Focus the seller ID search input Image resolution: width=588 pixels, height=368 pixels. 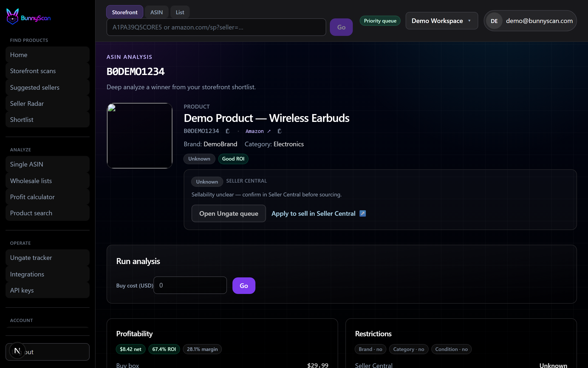point(216,27)
